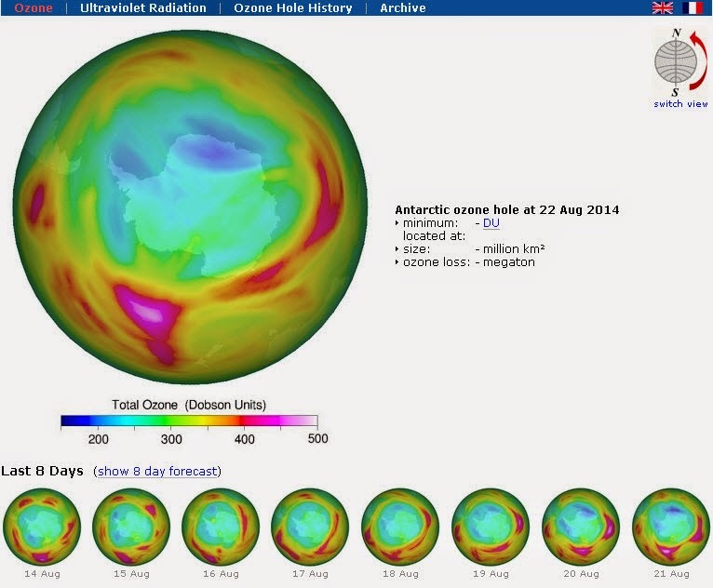Open the 17 Aug ozone thumbnail
The width and height of the screenshot is (713, 588).
point(310,528)
